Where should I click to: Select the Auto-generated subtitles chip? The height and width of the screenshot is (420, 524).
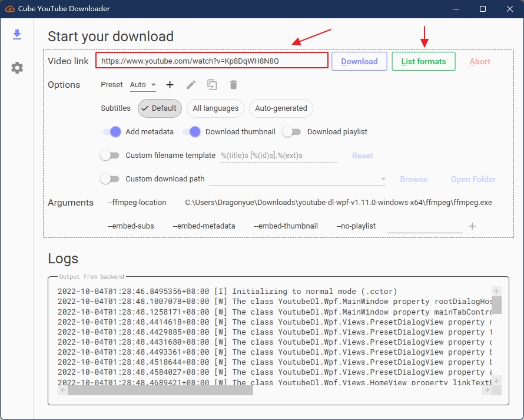click(x=281, y=108)
